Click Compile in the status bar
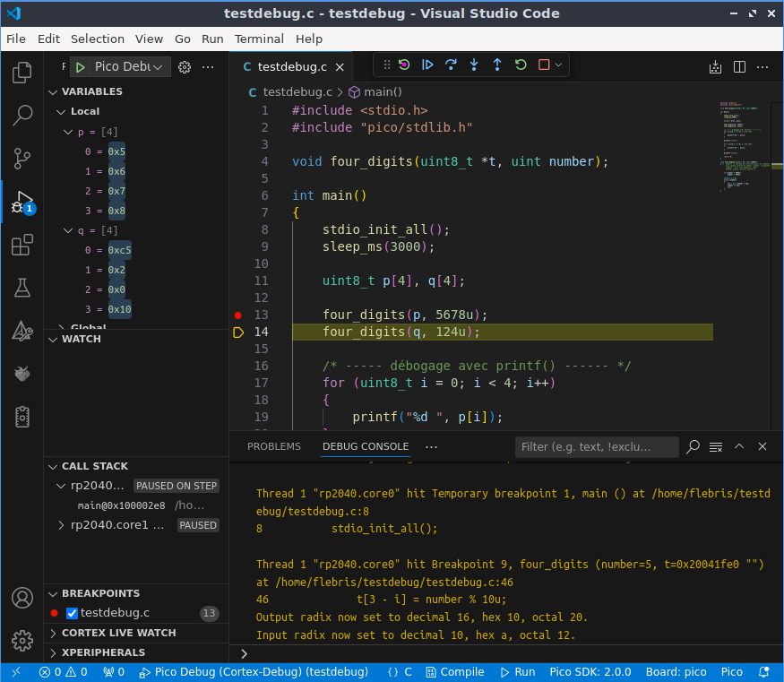 [x=454, y=672]
